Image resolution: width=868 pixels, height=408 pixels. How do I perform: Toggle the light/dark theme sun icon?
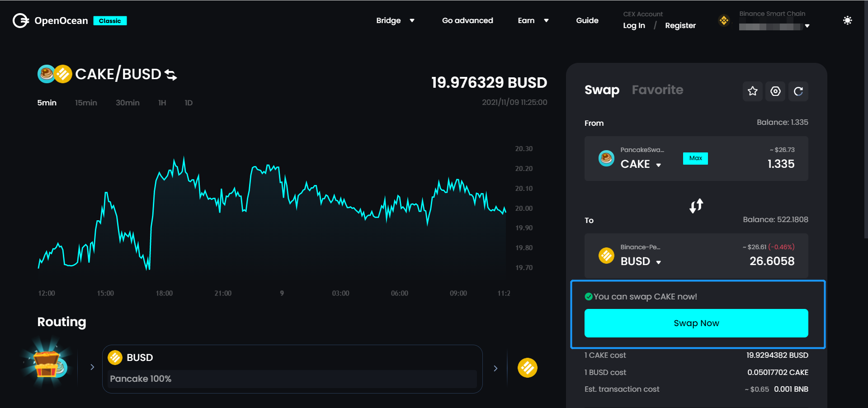pyautogui.click(x=848, y=20)
